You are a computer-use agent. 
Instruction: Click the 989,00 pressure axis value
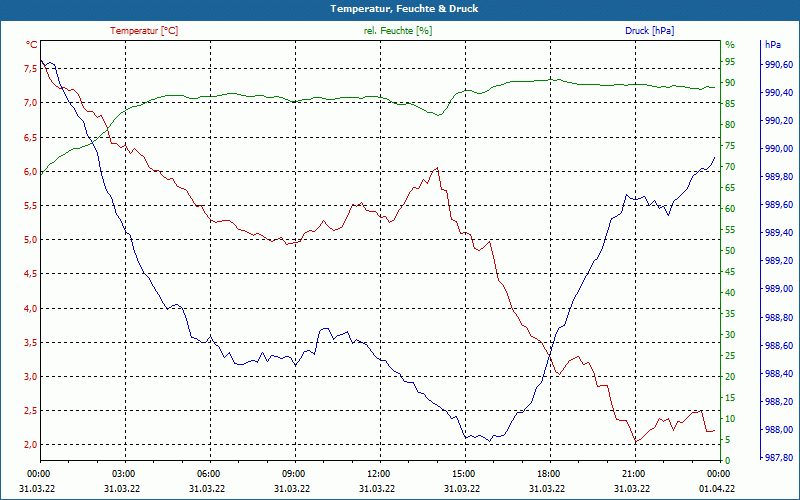tap(779, 289)
